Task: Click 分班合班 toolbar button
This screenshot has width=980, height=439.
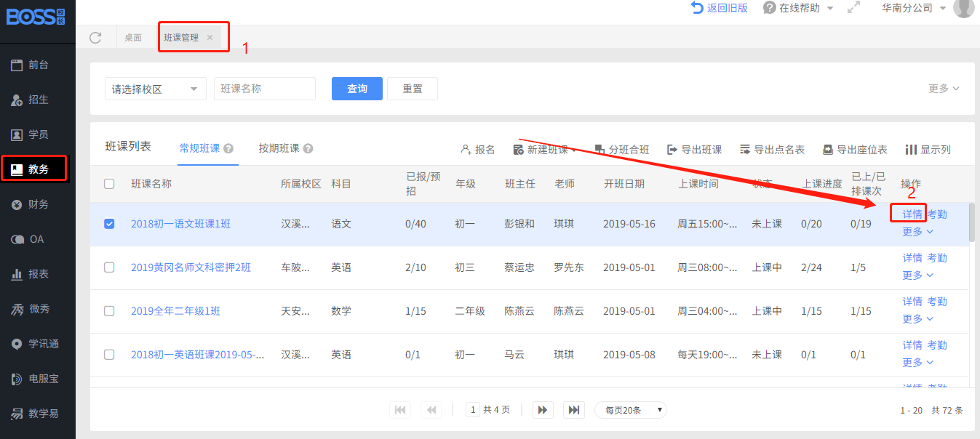Action: 622,150
